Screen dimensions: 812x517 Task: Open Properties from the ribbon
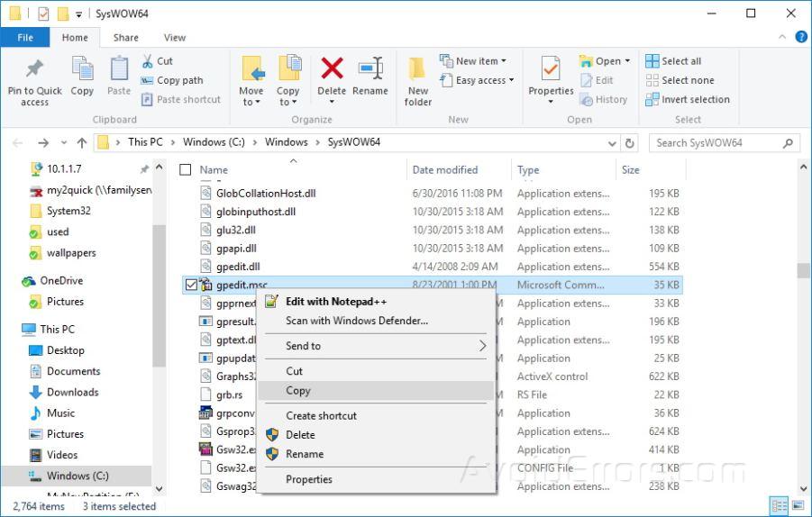click(551, 70)
